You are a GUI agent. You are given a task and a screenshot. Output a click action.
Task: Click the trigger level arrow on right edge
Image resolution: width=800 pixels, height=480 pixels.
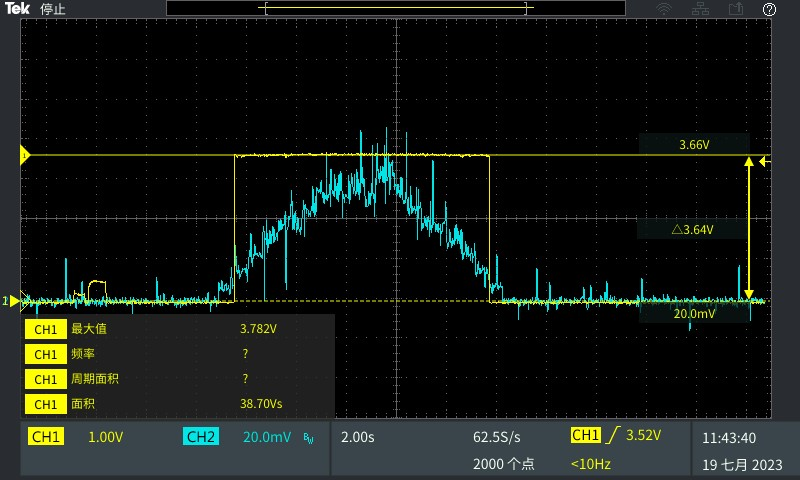(765, 159)
